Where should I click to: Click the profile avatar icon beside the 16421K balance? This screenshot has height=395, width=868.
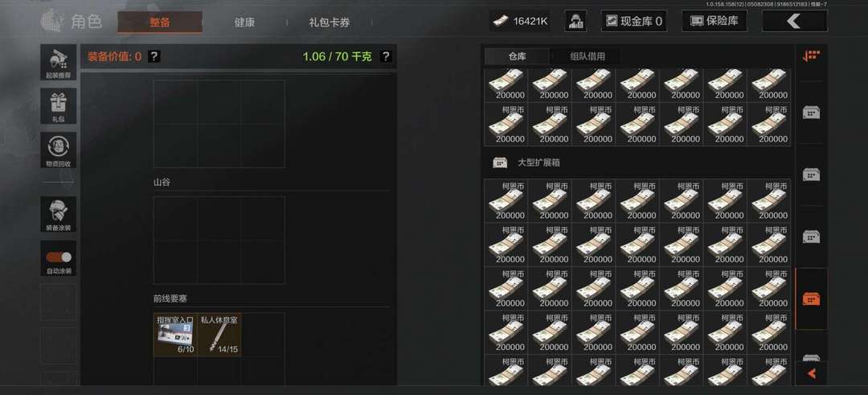575,21
